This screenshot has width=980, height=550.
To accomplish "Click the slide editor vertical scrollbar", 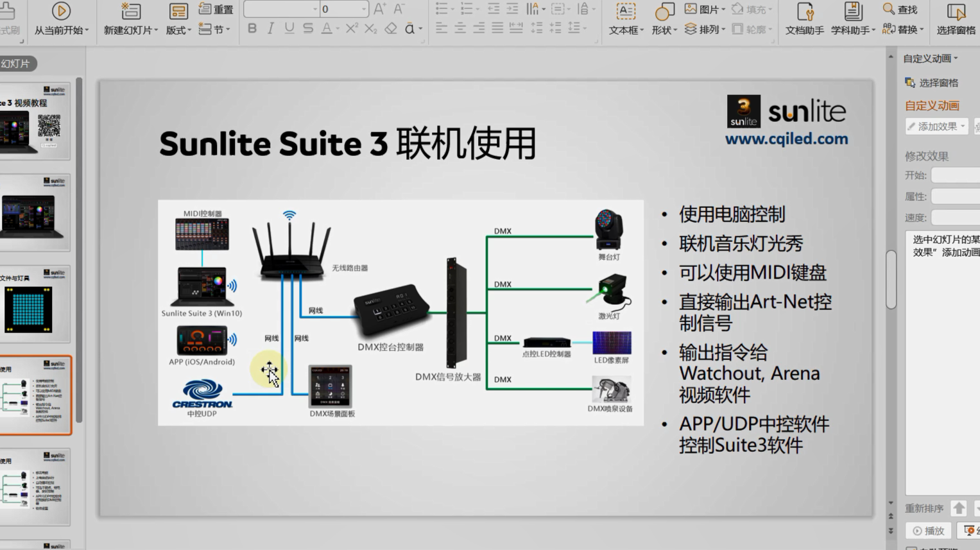I will click(x=891, y=279).
